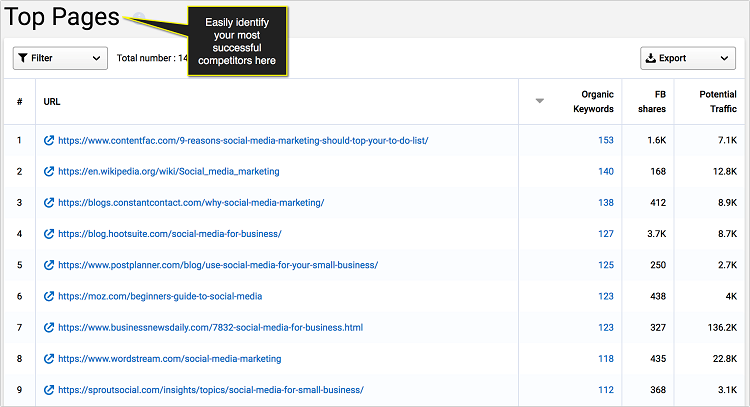
Task: Open external link icon for contentfac.com row
Action: coord(49,141)
